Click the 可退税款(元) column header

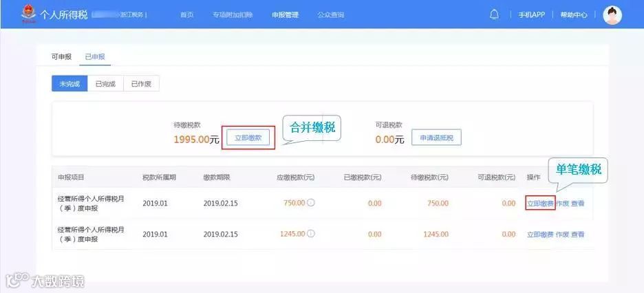tap(496, 177)
